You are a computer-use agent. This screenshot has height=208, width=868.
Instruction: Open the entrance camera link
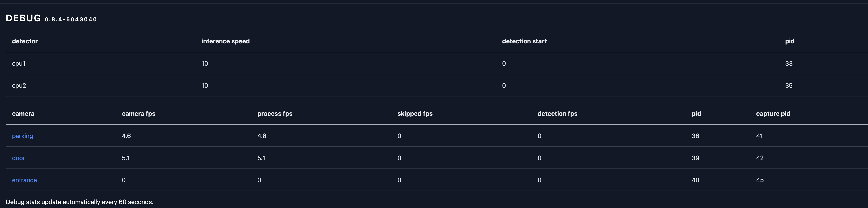coord(24,180)
